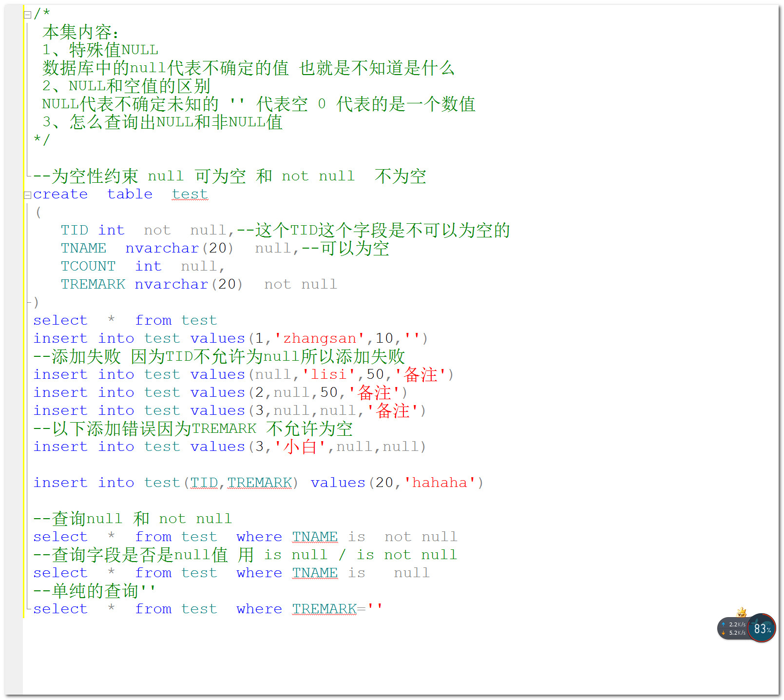Image resolution: width=784 pixels, height=700 pixels.
Task: Collapse the create table test block
Action: point(28,195)
